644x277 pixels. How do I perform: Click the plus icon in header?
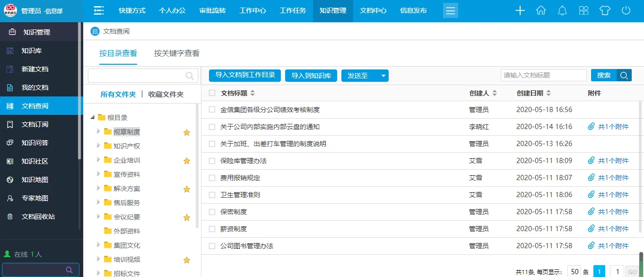tap(520, 11)
